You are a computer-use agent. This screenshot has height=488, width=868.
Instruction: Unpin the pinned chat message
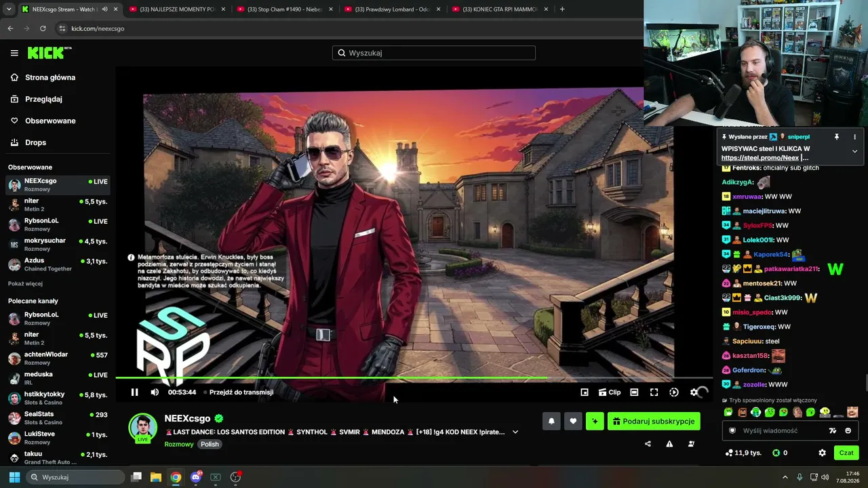pos(837,137)
